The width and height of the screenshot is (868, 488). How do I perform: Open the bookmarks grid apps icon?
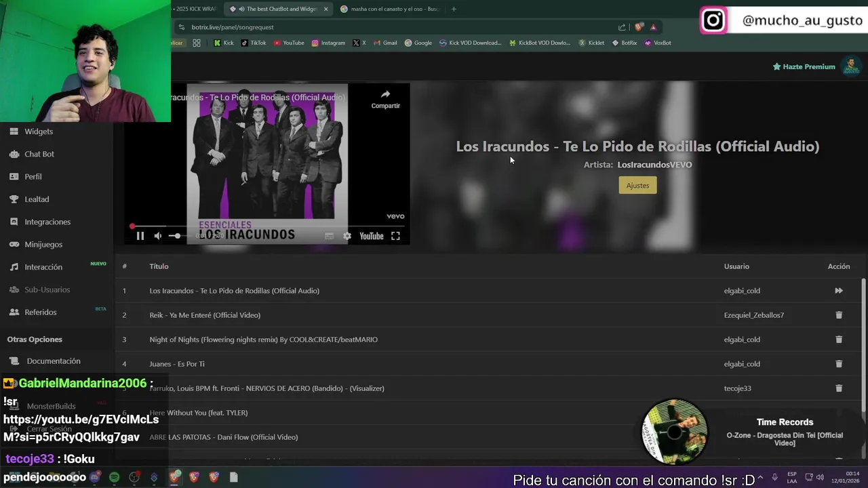click(197, 43)
